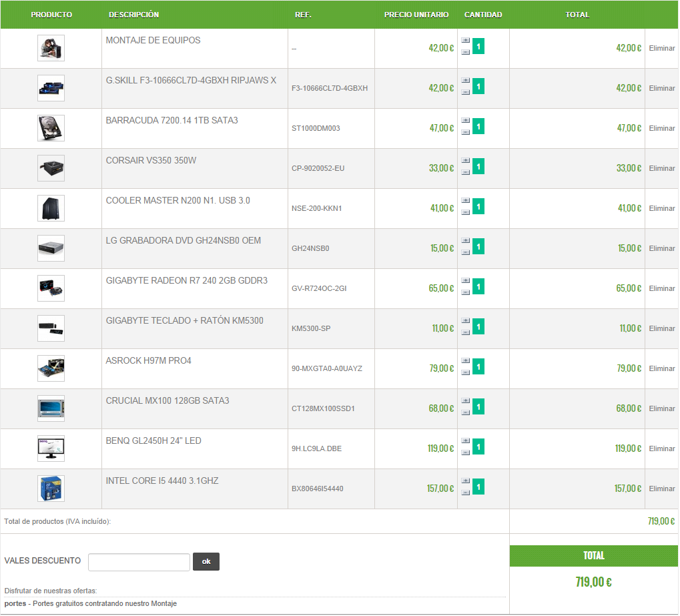Remove INTEL CORE I5 4440 from cart
This screenshot has width=680, height=616.
(x=662, y=489)
